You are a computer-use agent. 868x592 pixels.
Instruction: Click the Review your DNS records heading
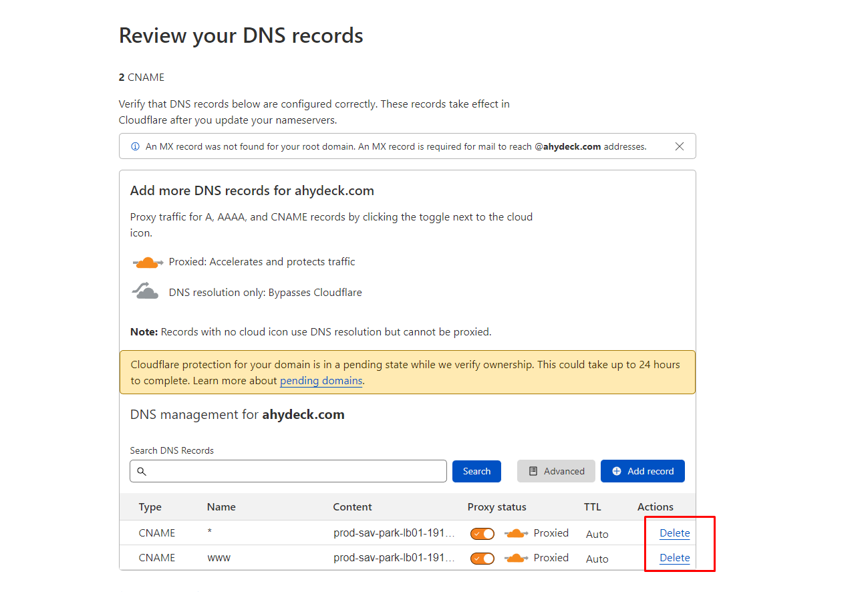(x=241, y=35)
